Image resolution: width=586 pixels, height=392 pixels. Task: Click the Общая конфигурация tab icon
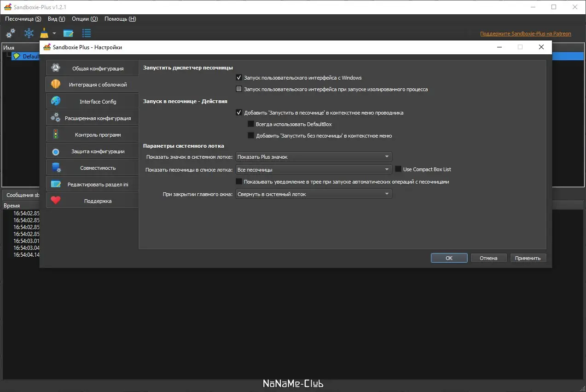coord(56,68)
